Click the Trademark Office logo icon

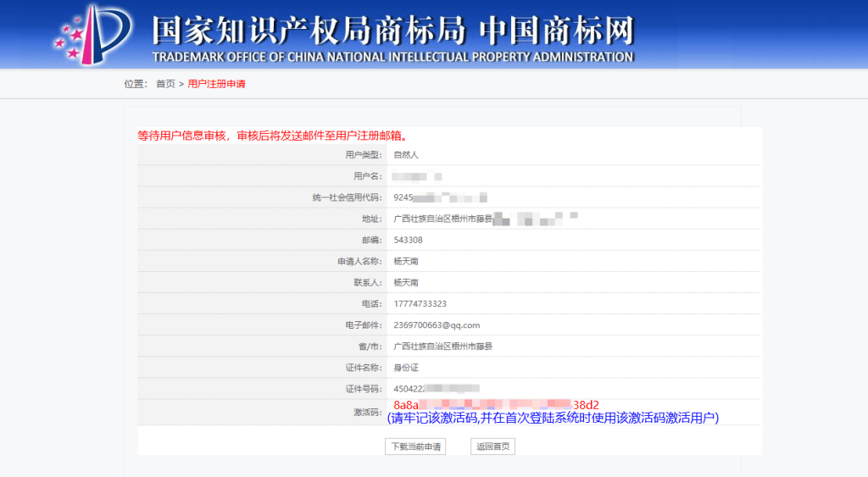[x=92, y=34]
